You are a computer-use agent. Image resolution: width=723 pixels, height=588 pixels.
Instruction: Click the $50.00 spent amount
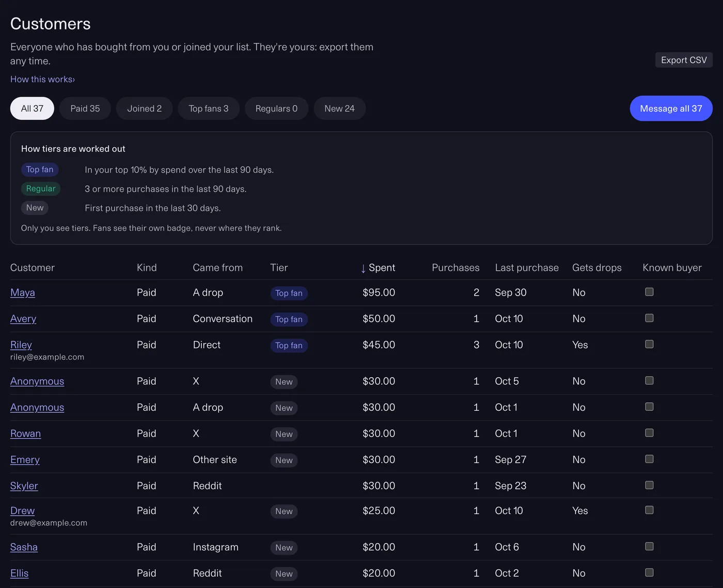coord(379,319)
